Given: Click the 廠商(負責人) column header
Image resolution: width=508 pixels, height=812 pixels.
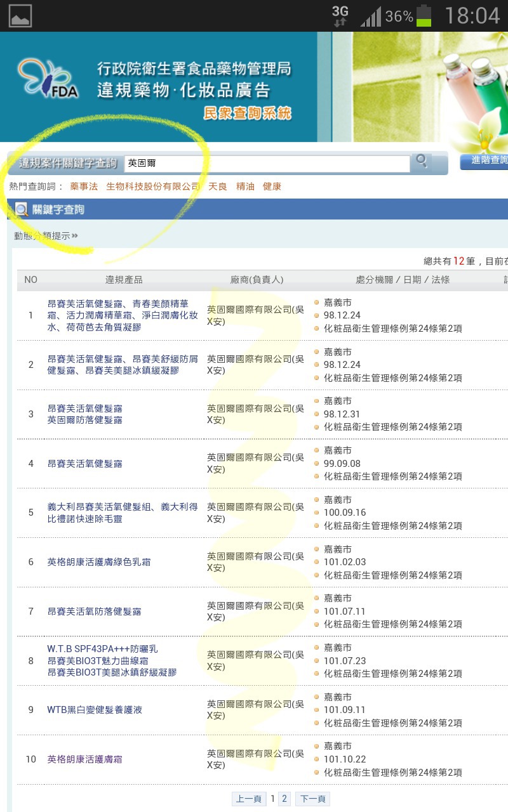Looking at the screenshot, I should (257, 280).
